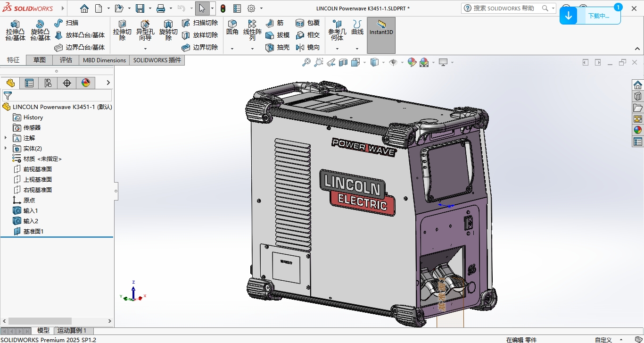Viewport: 644px width, 343px height.
Task: Open the Section View tool
Action: [343, 62]
